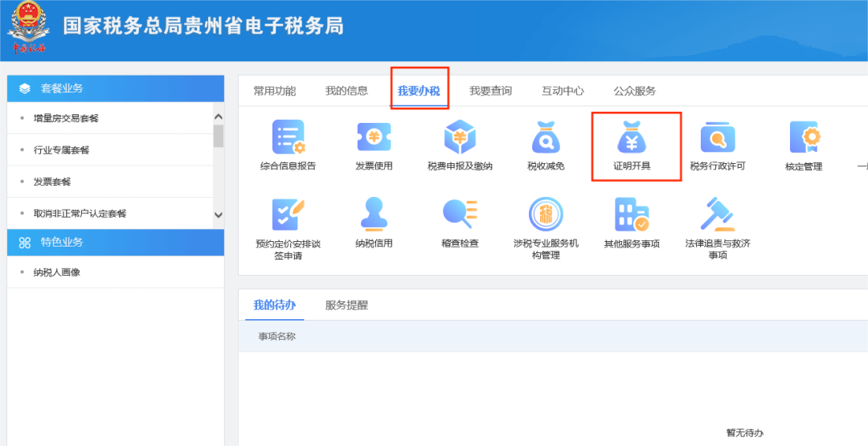
Task: Click the 事项名称 column header
Action: coord(276,337)
